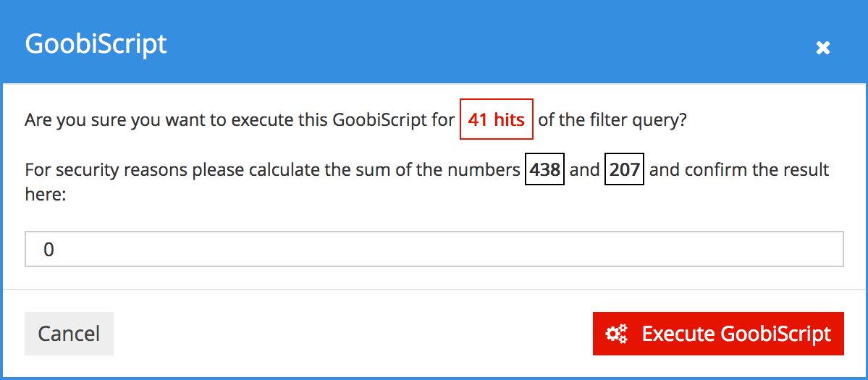Click the gears icon on the Execute button
The image size is (868, 380).
[616, 334]
